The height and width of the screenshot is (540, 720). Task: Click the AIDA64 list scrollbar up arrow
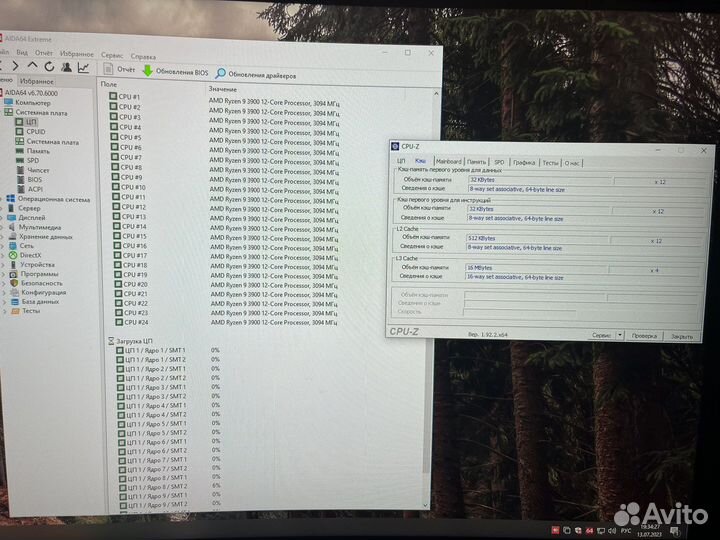click(436, 94)
